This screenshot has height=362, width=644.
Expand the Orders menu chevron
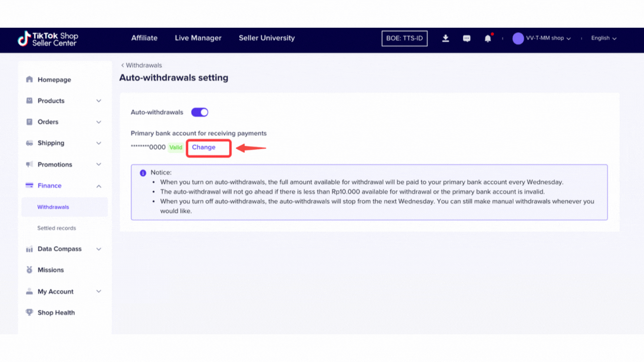pyautogui.click(x=99, y=122)
